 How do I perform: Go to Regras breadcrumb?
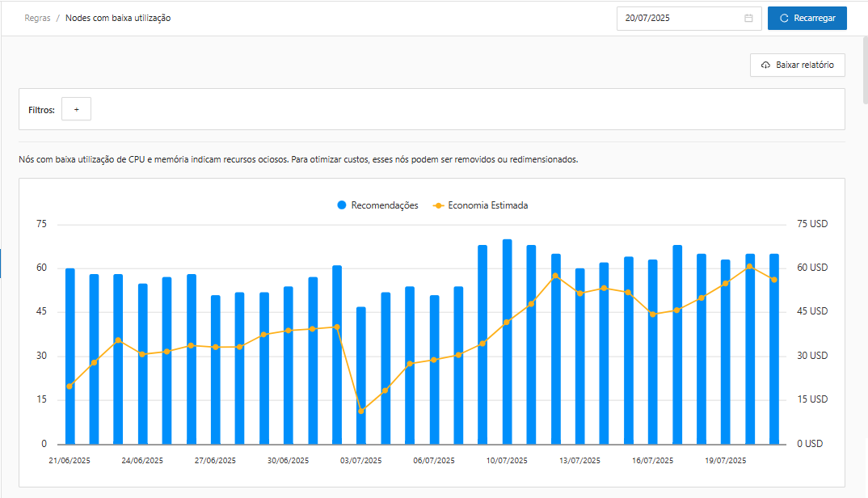tap(37, 18)
